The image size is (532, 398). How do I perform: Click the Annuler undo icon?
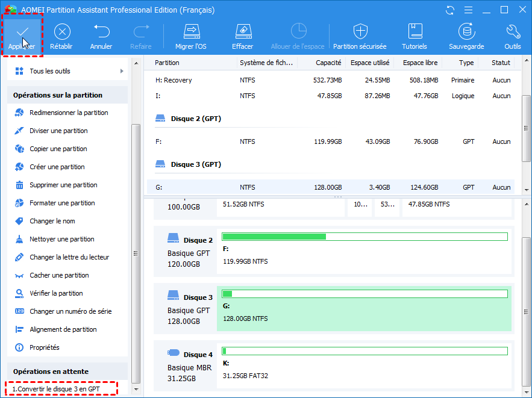(101, 32)
